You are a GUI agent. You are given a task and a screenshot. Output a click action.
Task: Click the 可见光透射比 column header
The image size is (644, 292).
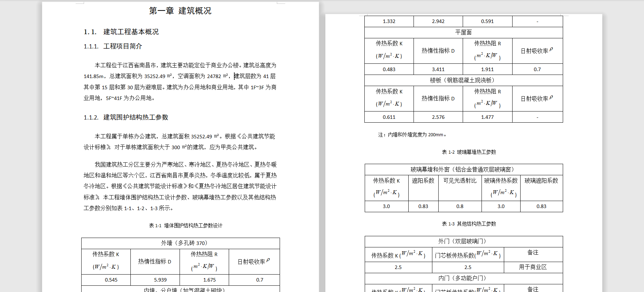coord(460,181)
